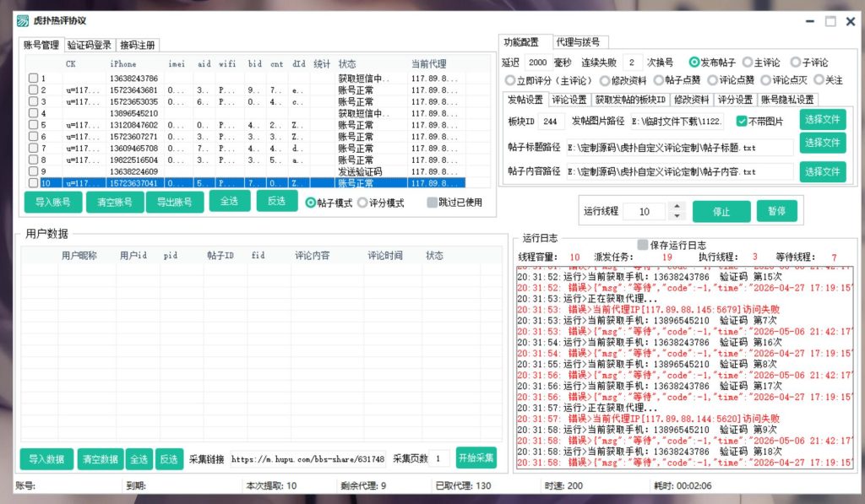The width and height of the screenshot is (865, 504).
Task: Click the 帖子内容路径 input field
Action: coord(680,171)
